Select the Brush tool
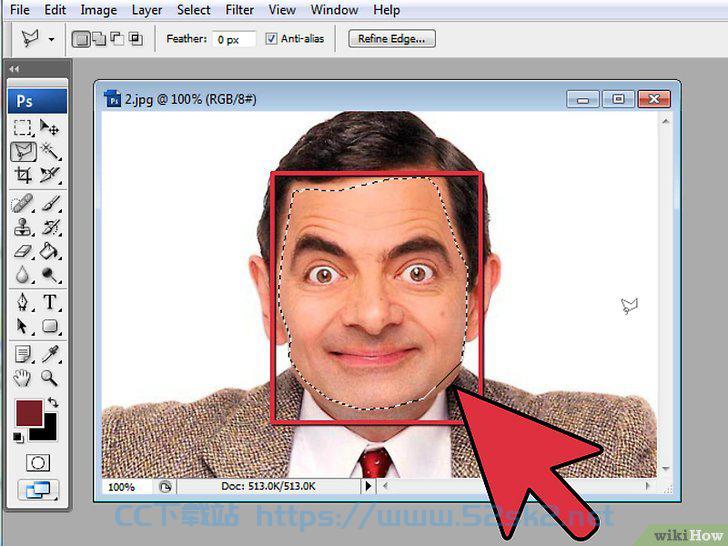 click(50, 203)
